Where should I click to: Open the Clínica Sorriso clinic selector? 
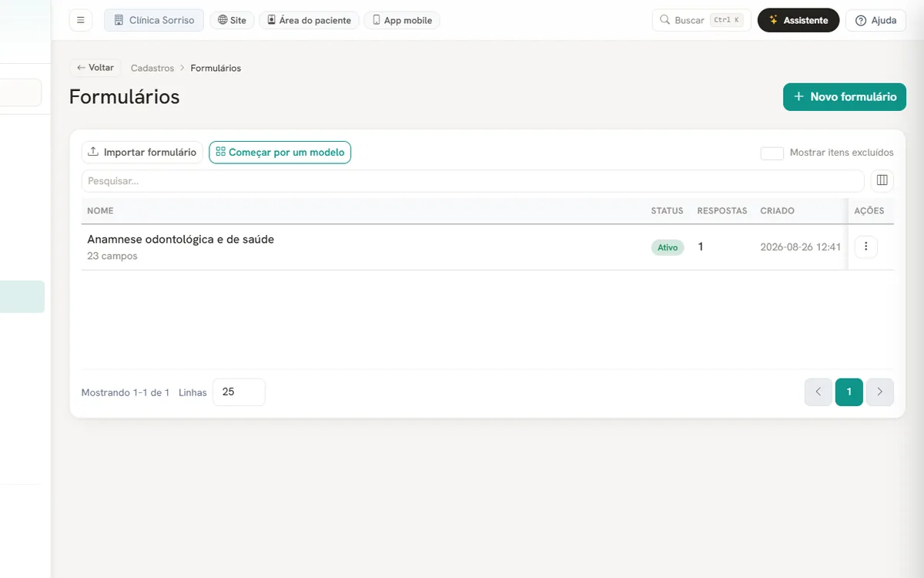(154, 20)
